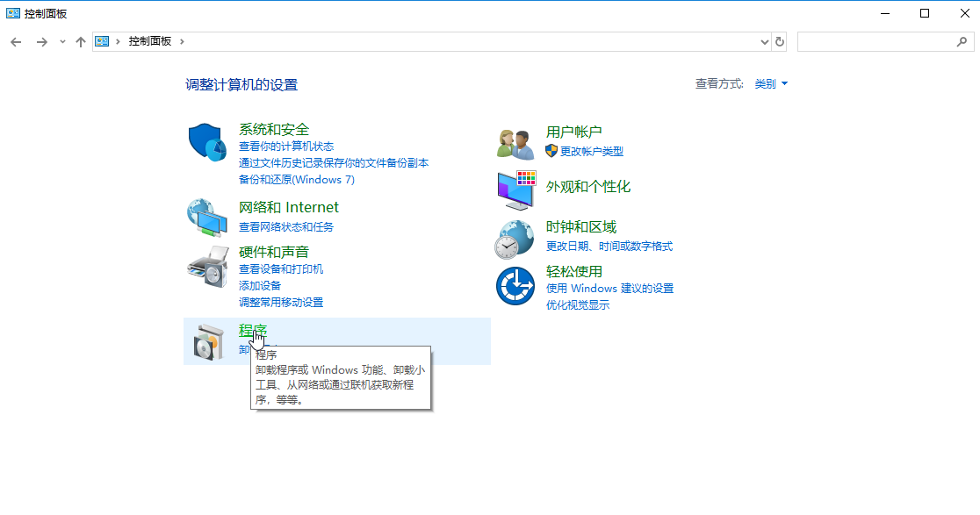Expand chevron before 控制面板 in address bar
Viewport: 980px width, 515px height.
pos(118,41)
